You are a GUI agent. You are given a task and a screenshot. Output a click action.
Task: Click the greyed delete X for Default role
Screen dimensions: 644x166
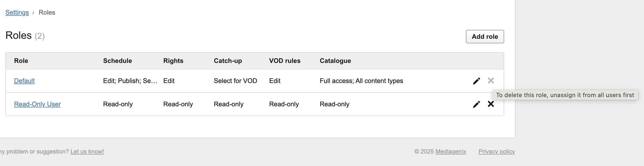click(x=491, y=81)
